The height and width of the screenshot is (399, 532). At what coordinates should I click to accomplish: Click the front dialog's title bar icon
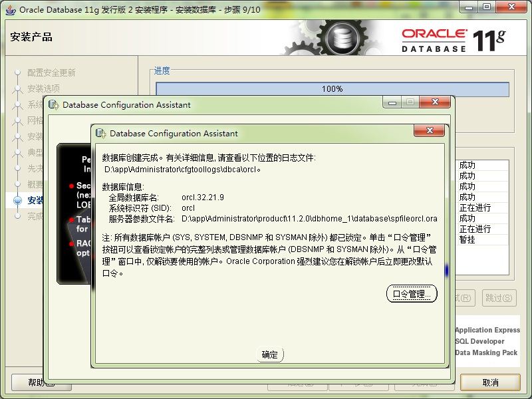pyautogui.click(x=101, y=134)
